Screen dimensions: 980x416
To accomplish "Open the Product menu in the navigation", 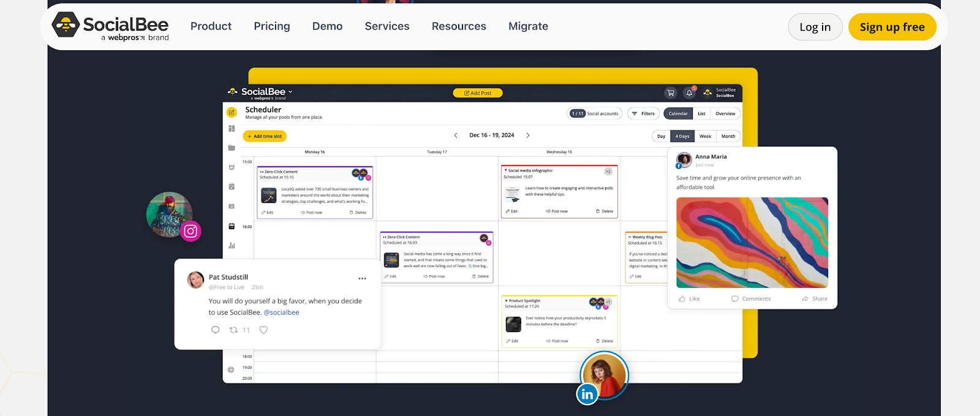I will pyautogui.click(x=211, y=26).
